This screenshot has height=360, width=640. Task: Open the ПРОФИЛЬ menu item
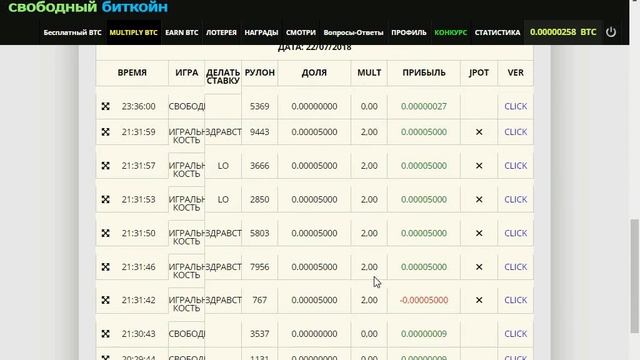(x=409, y=32)
